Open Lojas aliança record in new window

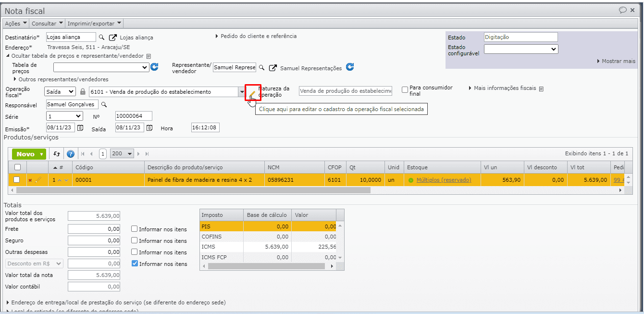(113, 38)
